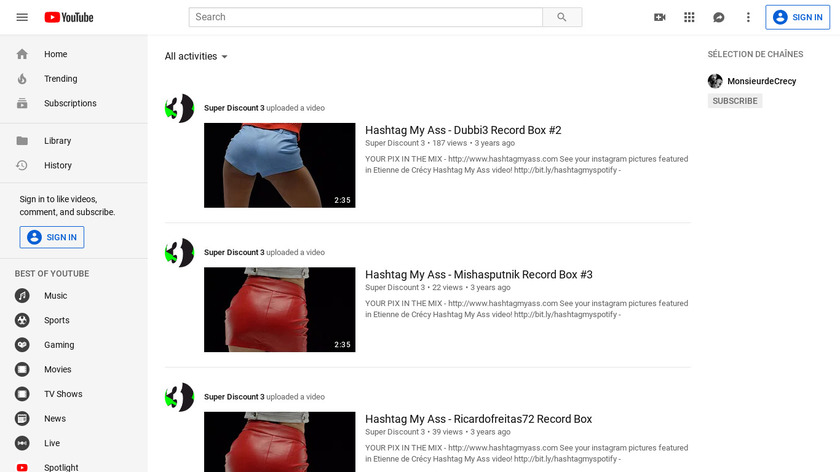Click the Music channel icon
Image resolution: width=840 pixels, height=472 pixels.
pos(22,296)
